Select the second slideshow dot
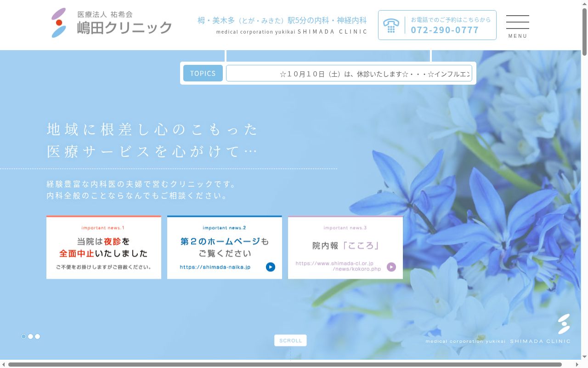588x368 pixels. click(31, 336)
